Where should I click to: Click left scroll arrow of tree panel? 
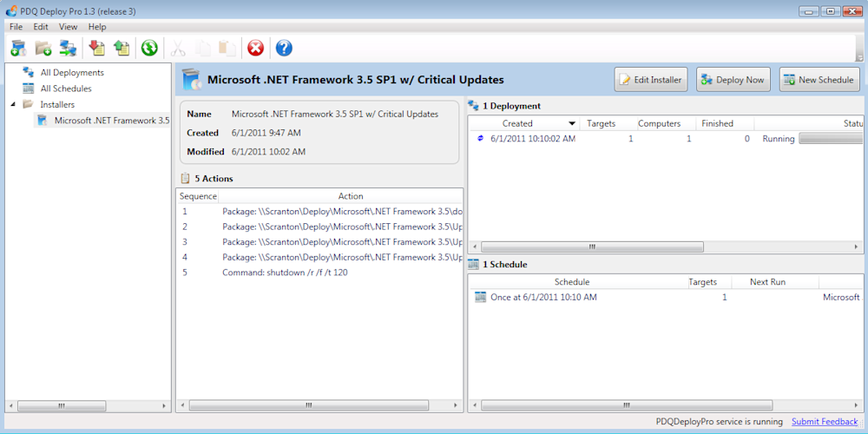pos(10,405)
